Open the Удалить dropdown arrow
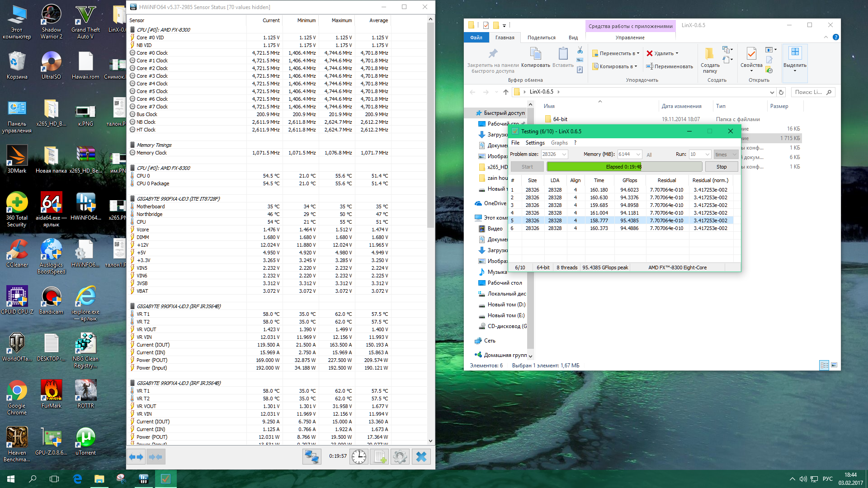The height and width of the screenshot is (488, 868). click(x=677, y=53)
